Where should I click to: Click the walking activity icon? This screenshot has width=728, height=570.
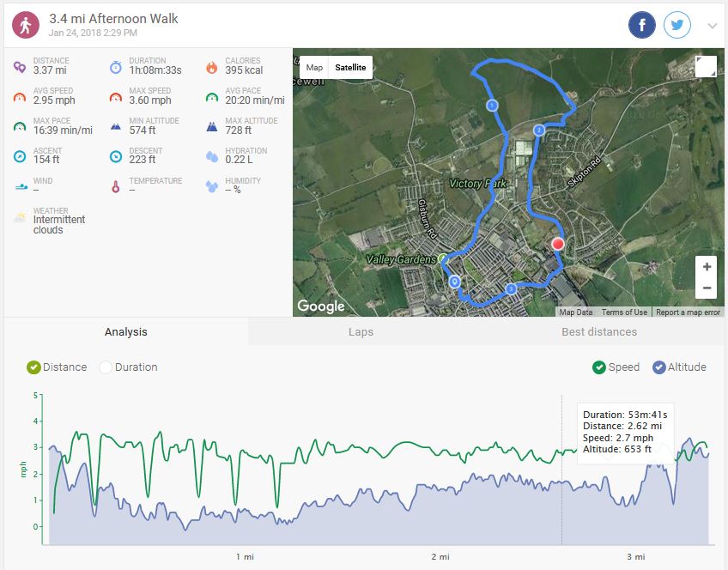click(25, 25)
